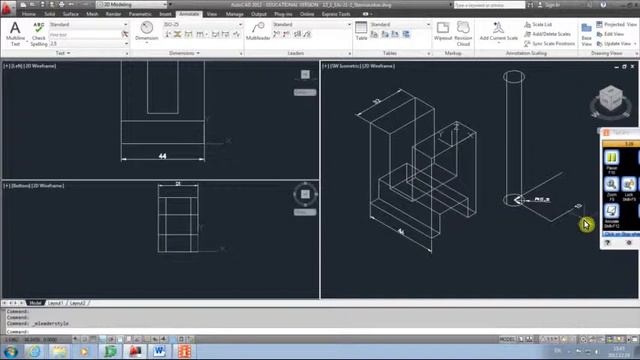Open Microsoft Word from taskbar
This screenshot has width=640, height=360.
pos(160,351)
